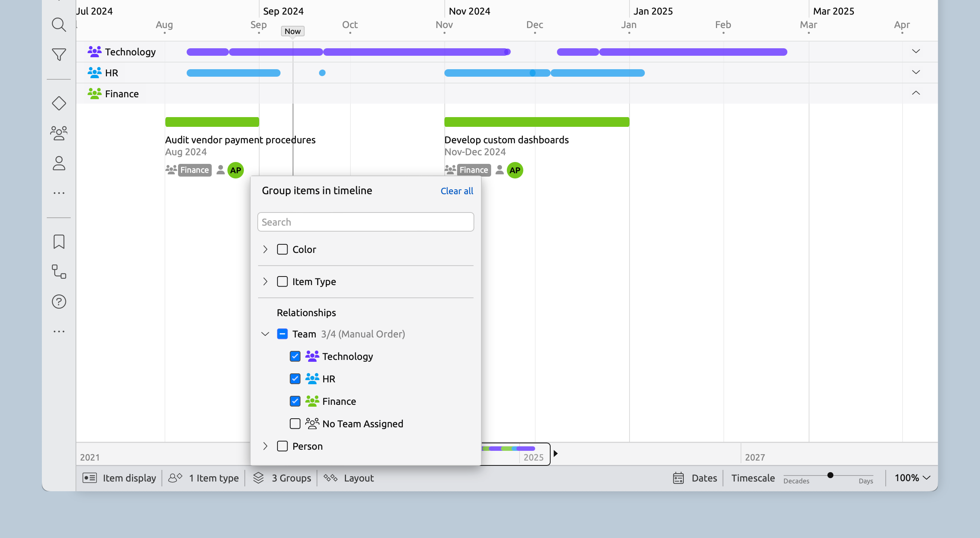Image resolution: width=980 pixels, height=538 pixels.
Task: Click the green Audit vendor bar
Action: [212, 122]
